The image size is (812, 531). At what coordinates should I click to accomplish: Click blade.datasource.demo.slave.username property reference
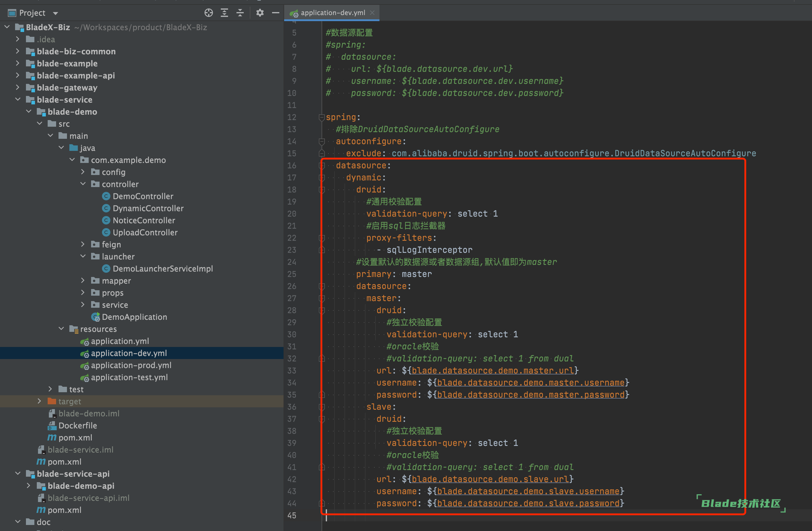pos(528,491)
